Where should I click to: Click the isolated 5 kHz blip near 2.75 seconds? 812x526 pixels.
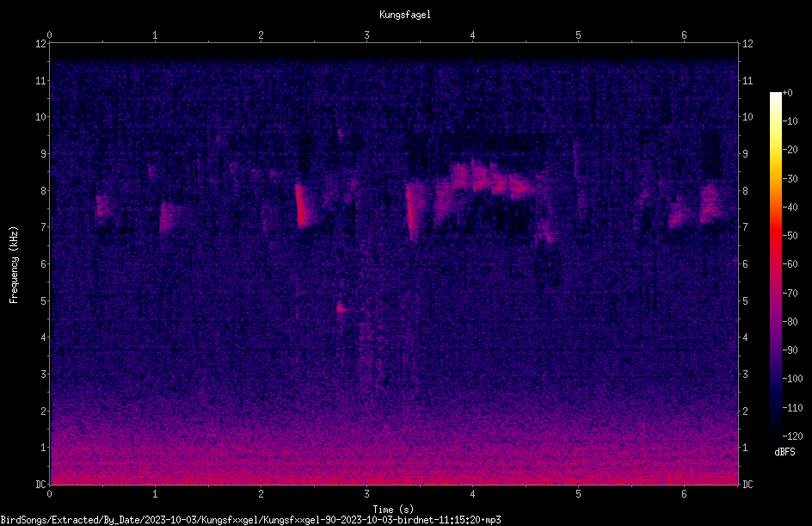(341, 308)
